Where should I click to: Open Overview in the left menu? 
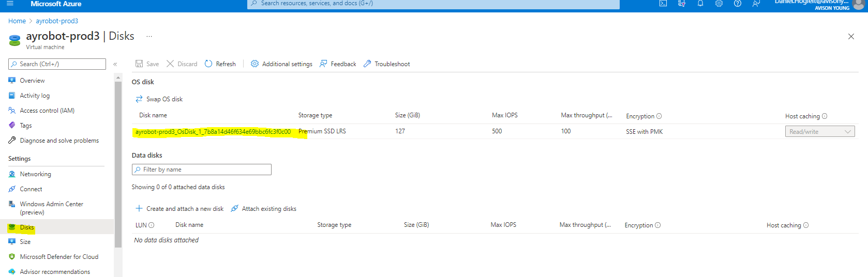(x=32, y=81)
